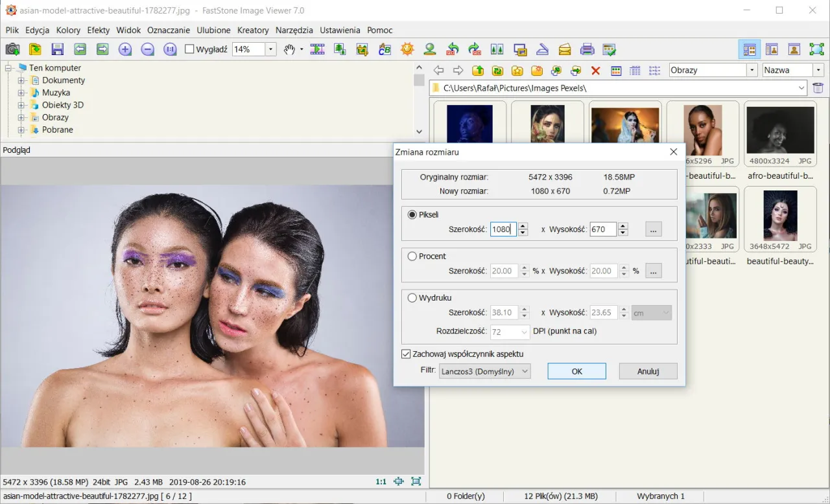Delete the selected file with red X
The image size is (830, 504).
point(596,70)
